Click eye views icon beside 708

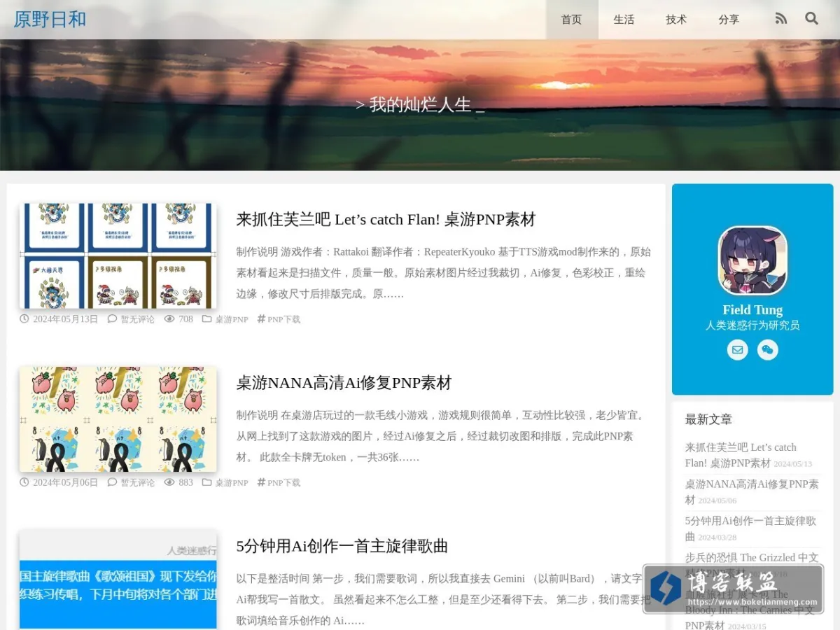pos(169,318)
